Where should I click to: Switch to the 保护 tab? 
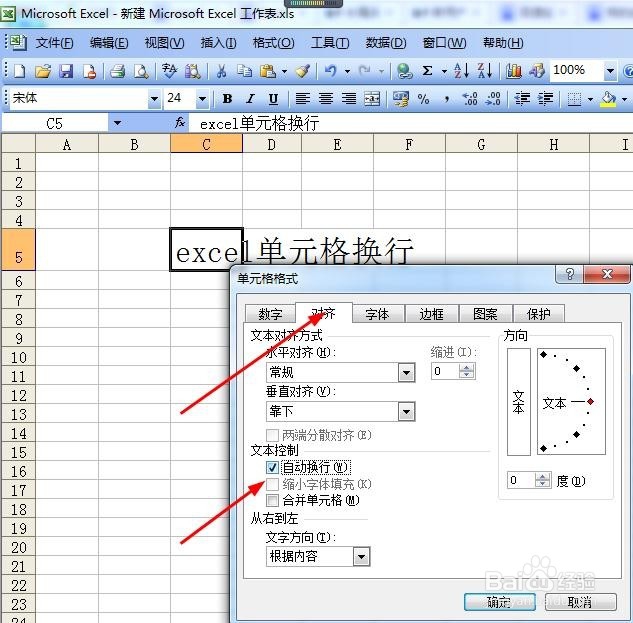tap(539, 314)
